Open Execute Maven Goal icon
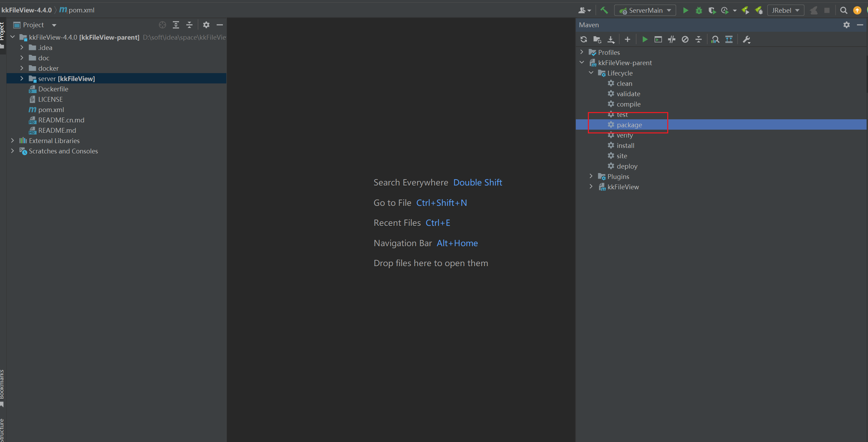 click(x=658, y=39)
